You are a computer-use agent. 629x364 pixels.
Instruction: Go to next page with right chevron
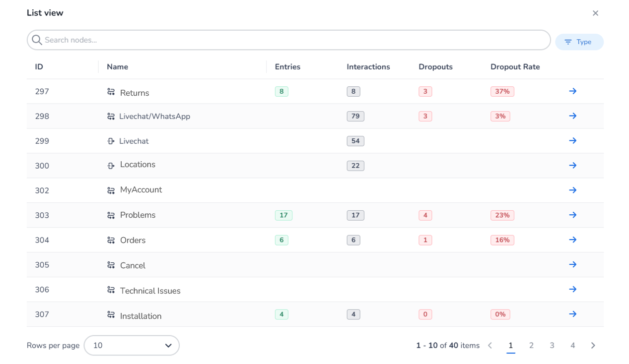pyautogui.click(x=593, y=346)
